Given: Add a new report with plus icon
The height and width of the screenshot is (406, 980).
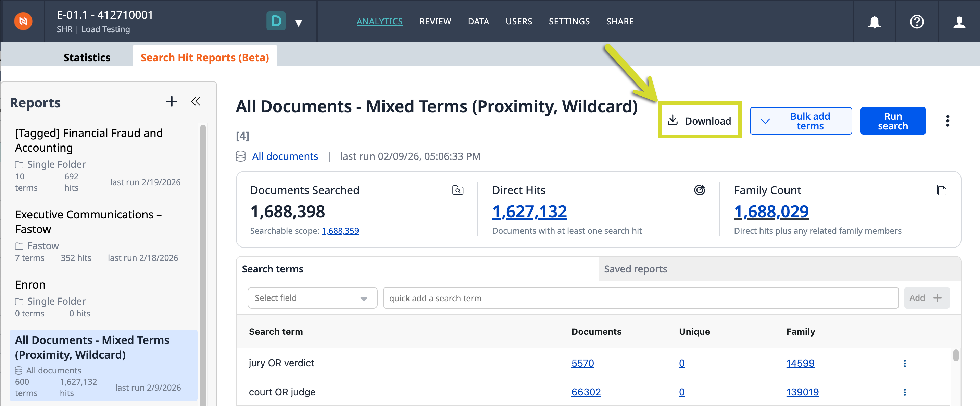Looking at the screenshot, I should pyautogui.click(x=172, y=101).
